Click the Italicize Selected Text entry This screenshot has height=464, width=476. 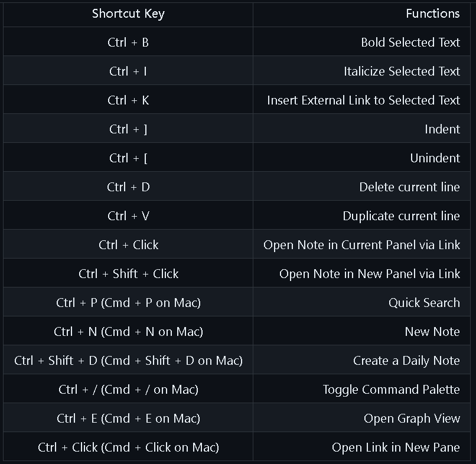(361, 71)
